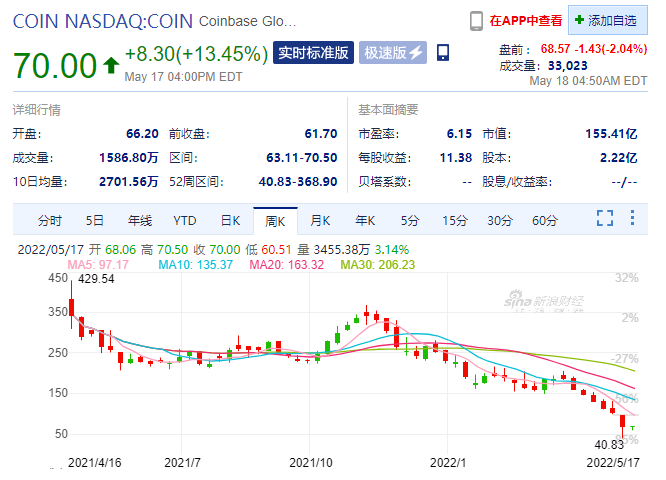Click the phone icon next to 在APP中查看
This screenshot has height=480, width=666.
coord(476,21)
